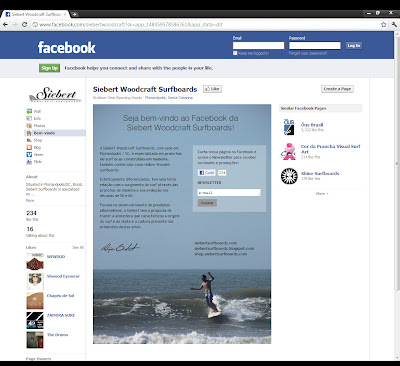This screenshot has width=400, height=366.
Task: Click the facebook logo in header
Action: pyautogui.click(x=66, y=48)
